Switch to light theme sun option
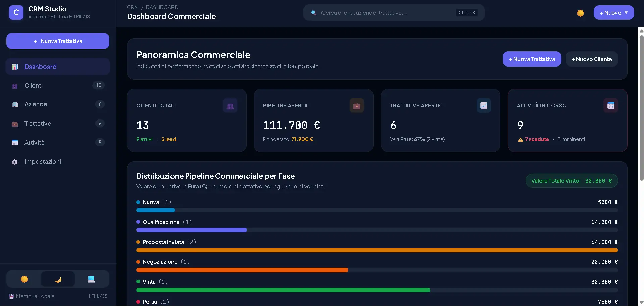 [x=24, y=279]
